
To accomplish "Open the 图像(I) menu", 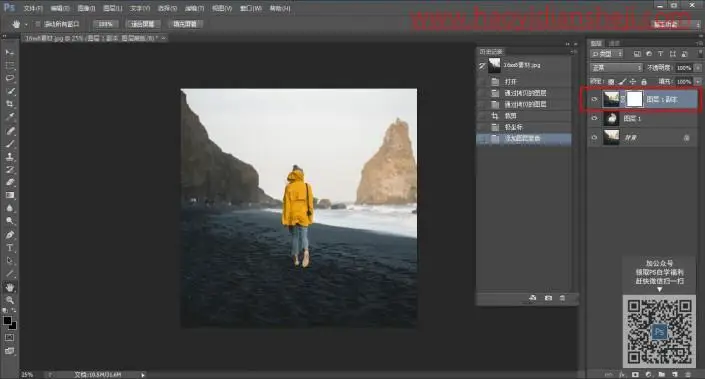I will (x=86, y=8).
